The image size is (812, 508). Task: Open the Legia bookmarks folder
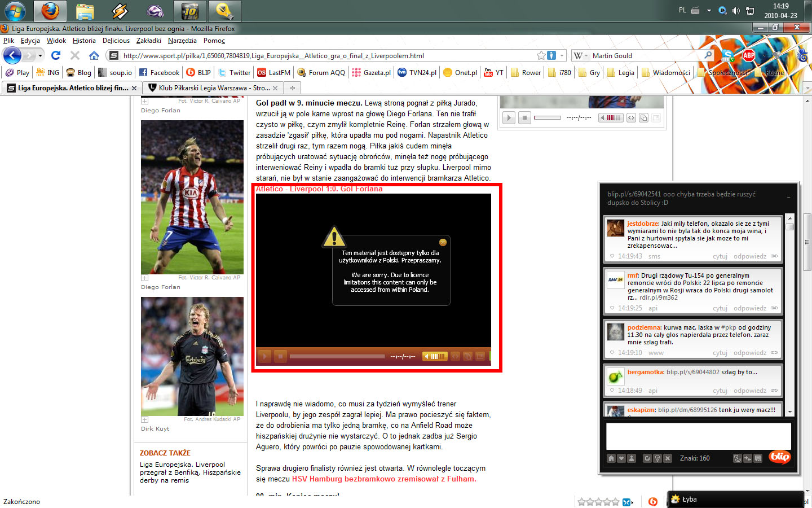point(620,72)
